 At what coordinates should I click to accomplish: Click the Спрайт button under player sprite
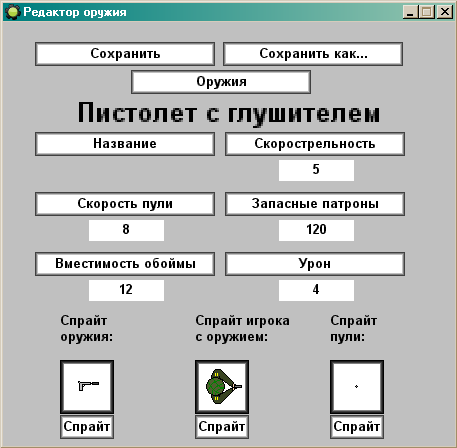[222, 427]
